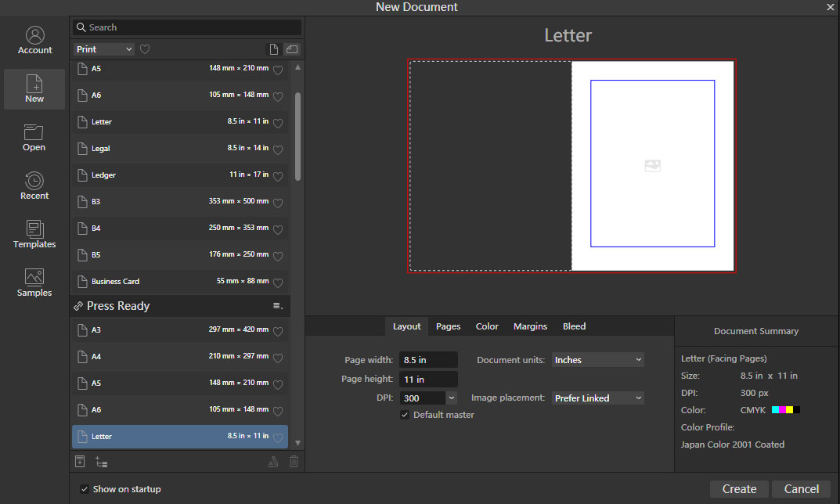Viewport: 840px width, 504px height.
Task: Click the Cancel button
Action: tap(801, 489)
